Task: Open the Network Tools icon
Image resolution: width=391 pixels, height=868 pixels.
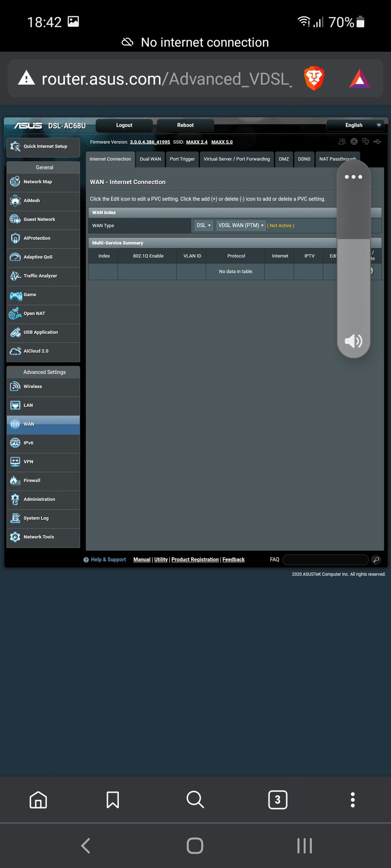Action: 15,537
